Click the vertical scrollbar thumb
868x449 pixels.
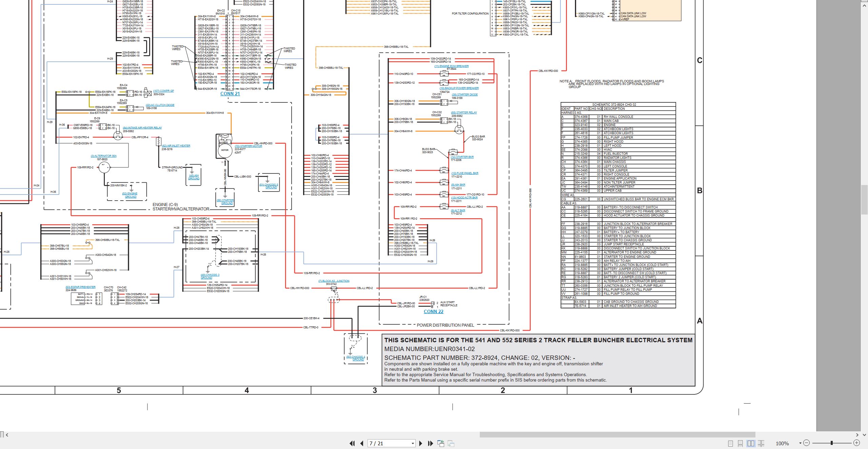tap(864, 200)
